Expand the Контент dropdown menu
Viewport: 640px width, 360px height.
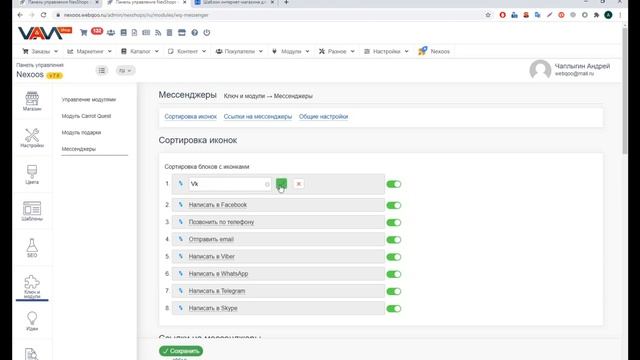tap(187, 51)
